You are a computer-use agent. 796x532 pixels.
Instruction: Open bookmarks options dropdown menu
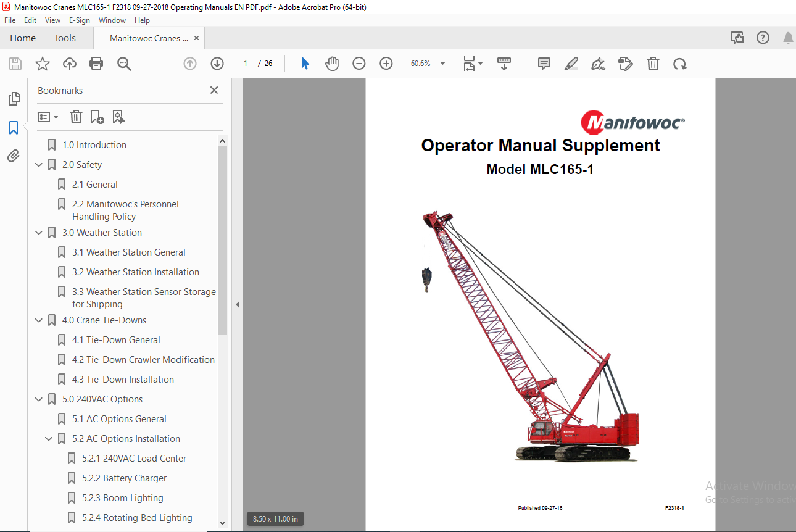(48, 117)
